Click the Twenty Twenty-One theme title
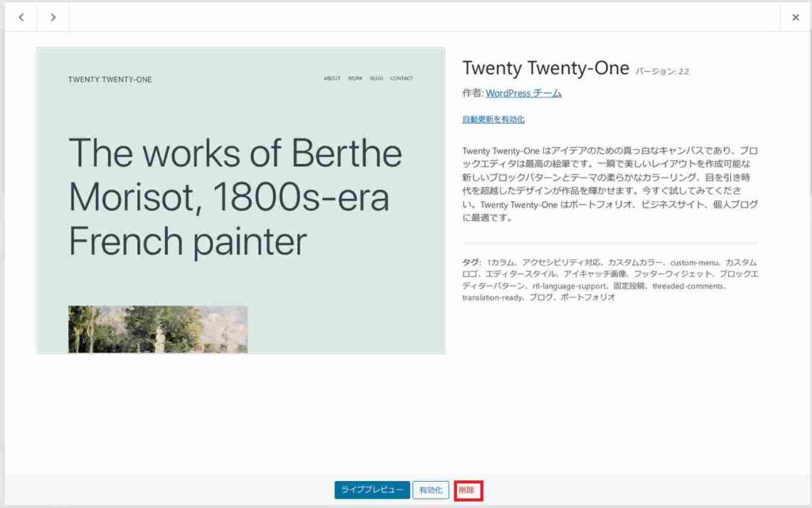Screen dimensions: 812x508 (x=546, y=68)
